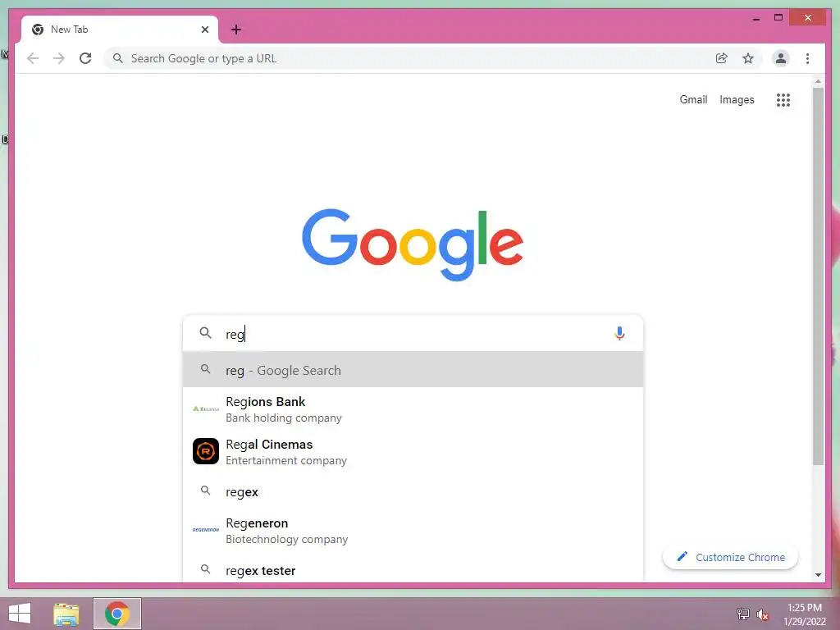
Task: Open the taskbar clock showing 1:25 PM
Action: point(804,614)
